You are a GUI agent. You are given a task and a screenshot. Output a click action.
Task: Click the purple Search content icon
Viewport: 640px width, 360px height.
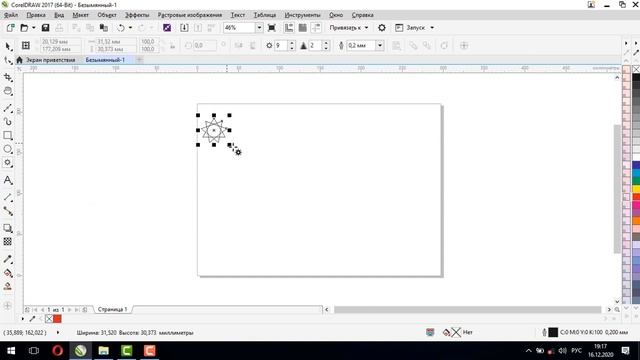(167, 28)
